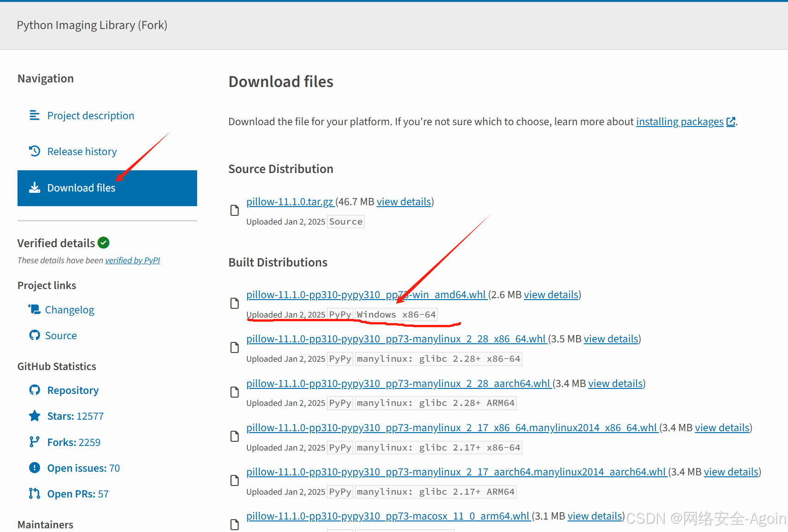Click the Windows x86-64 platform tag
The height and width of the screenshot is (532, 788).
(x=396, y=315)
